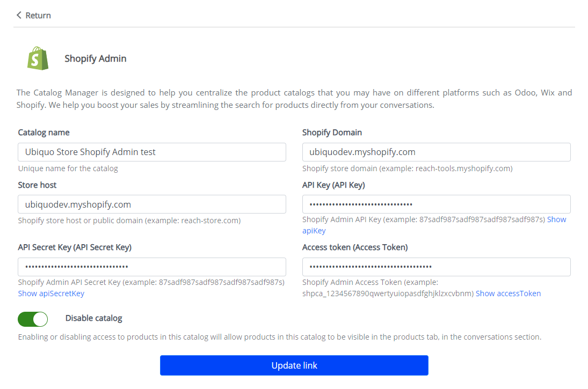Reveal the API key via Show apiKey
The width and height of the screenshot is (588, 389).
314,231
